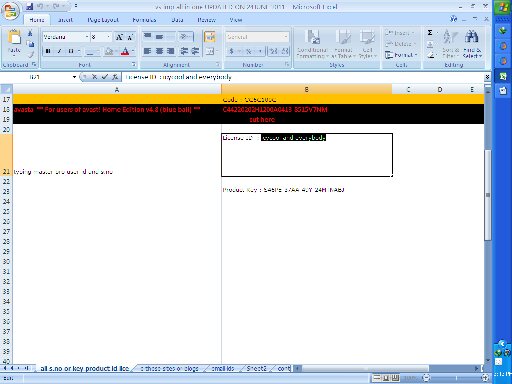Click Insert cells button
Image resolution: width=512 pixels, height=384 pixels.
click(x=399, y=33)
